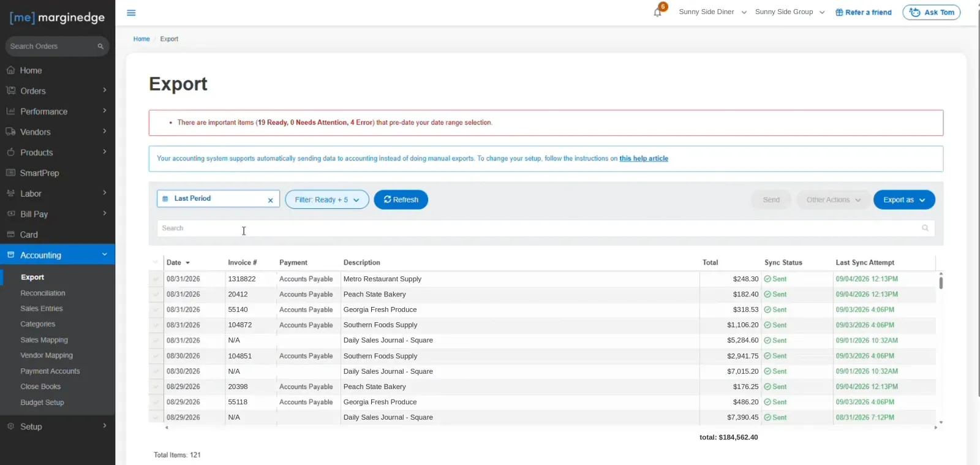Check the row for invoice 104851

(x=156, y=356)
